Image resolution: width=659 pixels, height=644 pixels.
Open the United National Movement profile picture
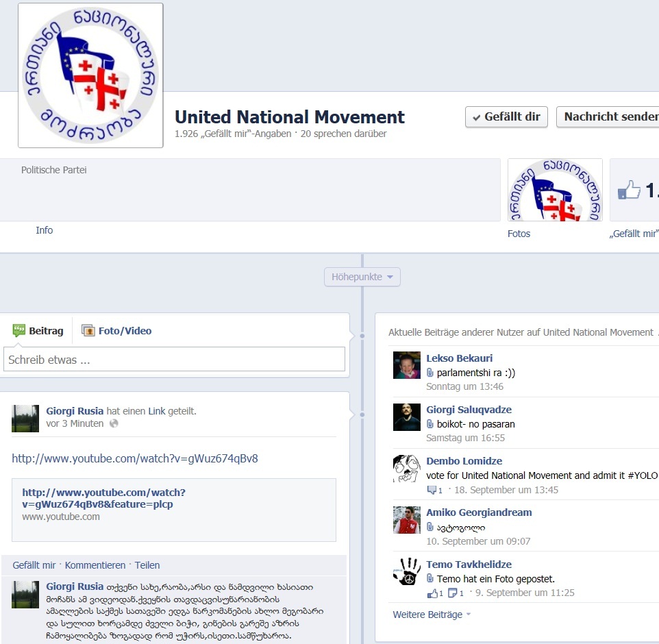[x=90, y=75]
